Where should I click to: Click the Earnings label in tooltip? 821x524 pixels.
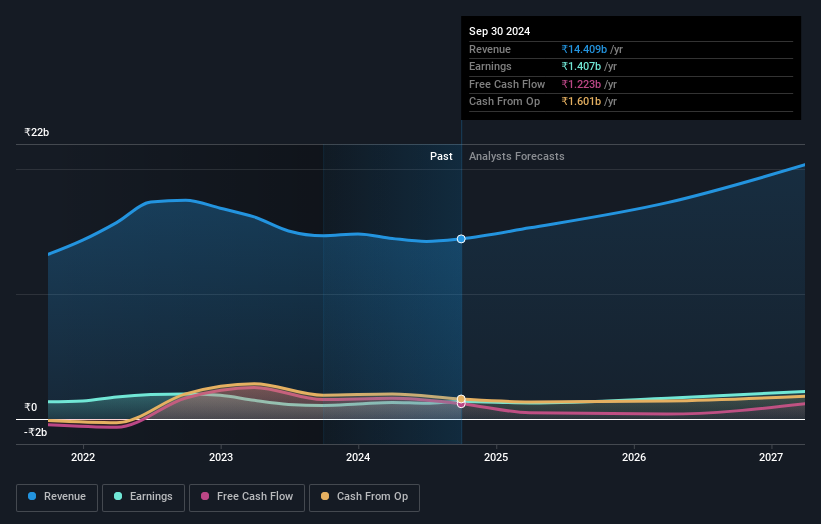[490, 66]
